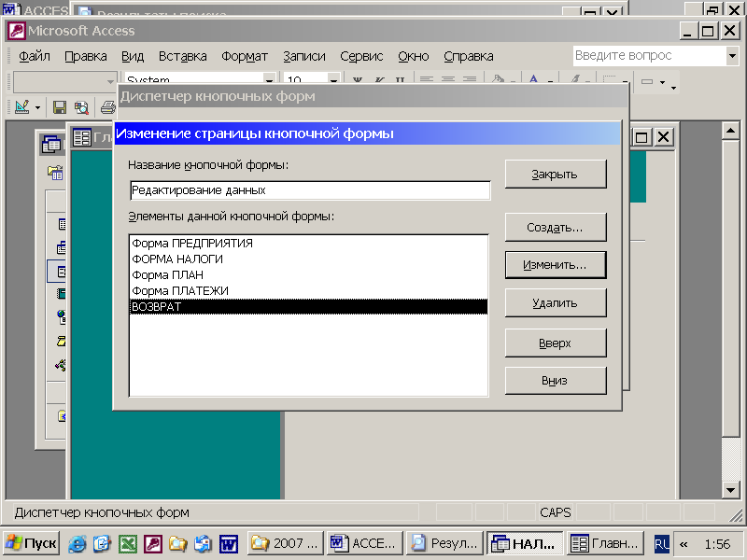The height and width of the screenshot is (560, 747).
Task: Click the Open icon in database window toolbar
Action: pos(55,173)
